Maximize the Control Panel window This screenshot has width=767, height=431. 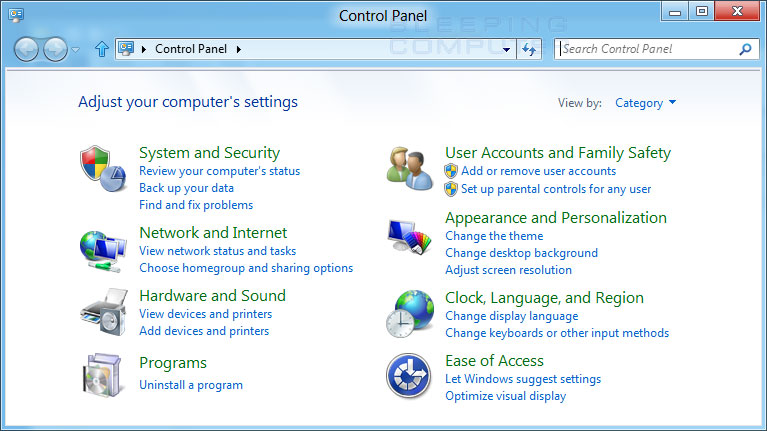pyautogui.click(x=702, y=11)
